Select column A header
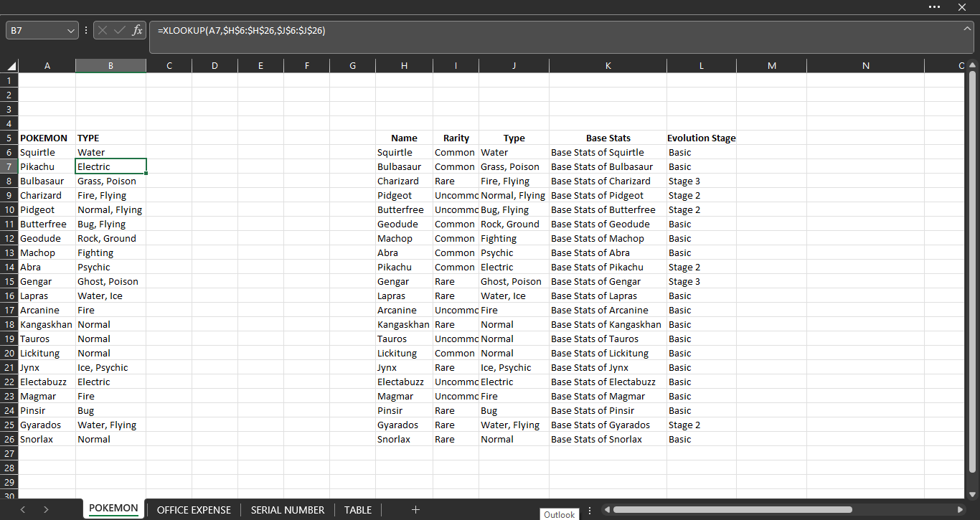 tap(47, 66)
